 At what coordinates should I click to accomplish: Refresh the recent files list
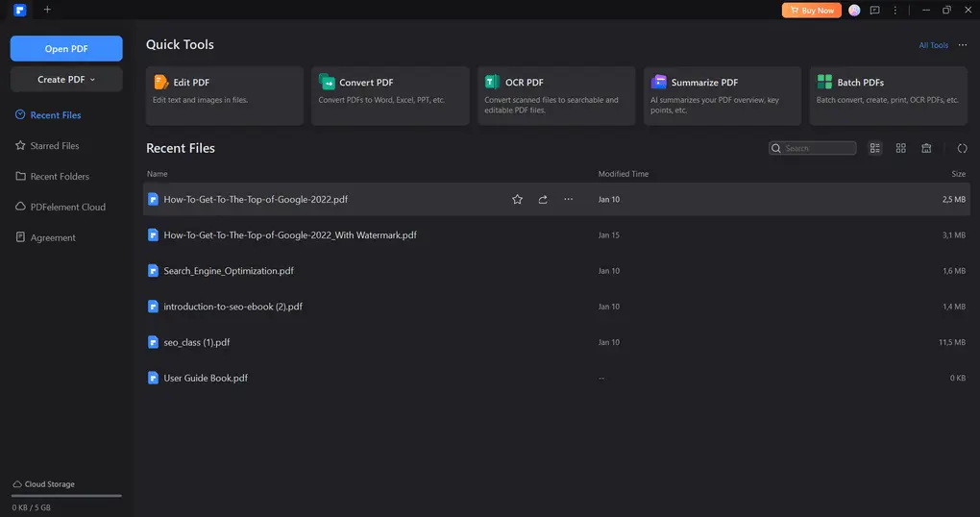[x=962, y=148]
